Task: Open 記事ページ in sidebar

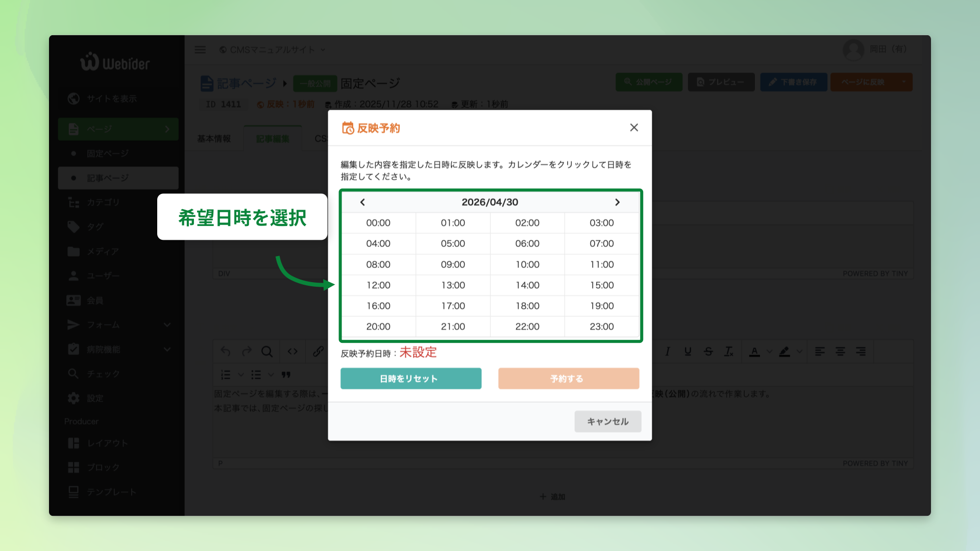Action: [118, 178]
